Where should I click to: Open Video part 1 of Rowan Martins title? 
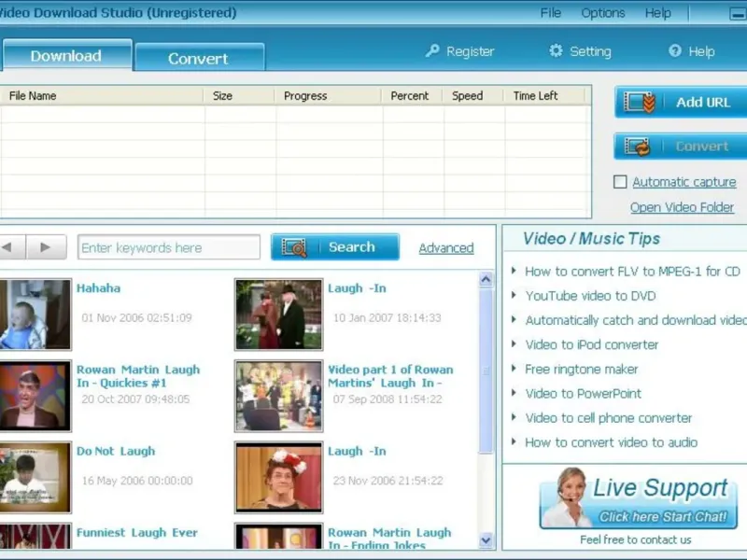point(390,376)
